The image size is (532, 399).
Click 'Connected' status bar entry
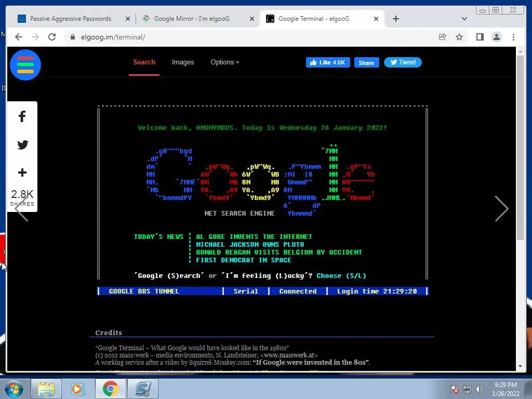298,291
